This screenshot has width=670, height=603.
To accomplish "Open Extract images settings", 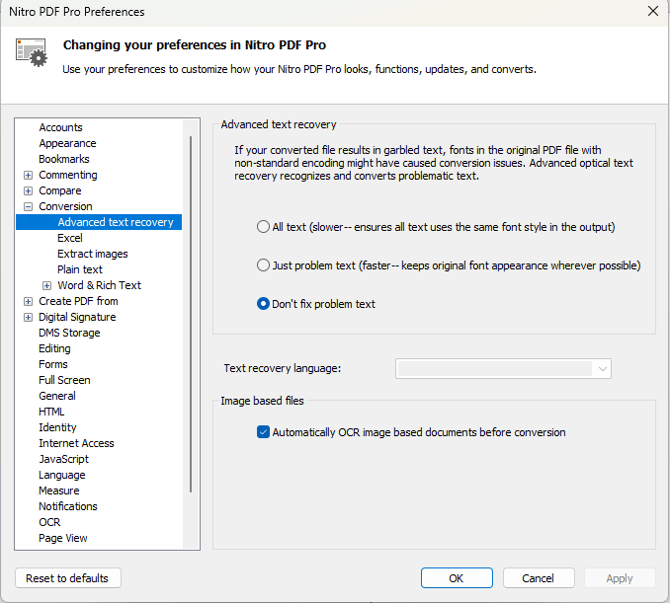I will (x=92, y=254).
